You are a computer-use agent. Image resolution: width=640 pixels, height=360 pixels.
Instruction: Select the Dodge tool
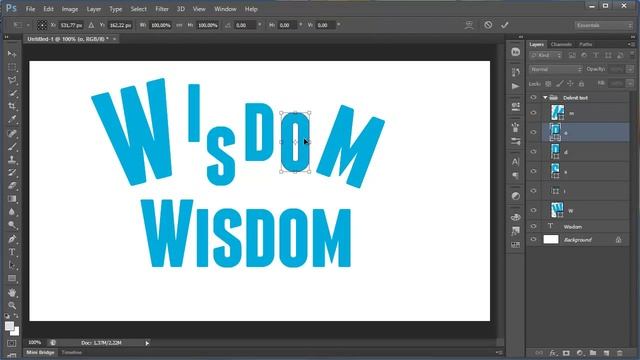pyautogui.click(x=12, y=225)
